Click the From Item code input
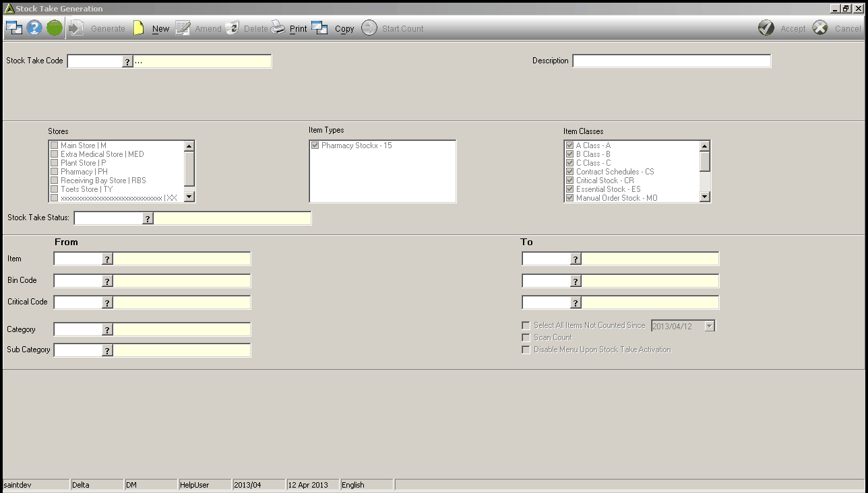The image size is (868, 493). [78, 259]
